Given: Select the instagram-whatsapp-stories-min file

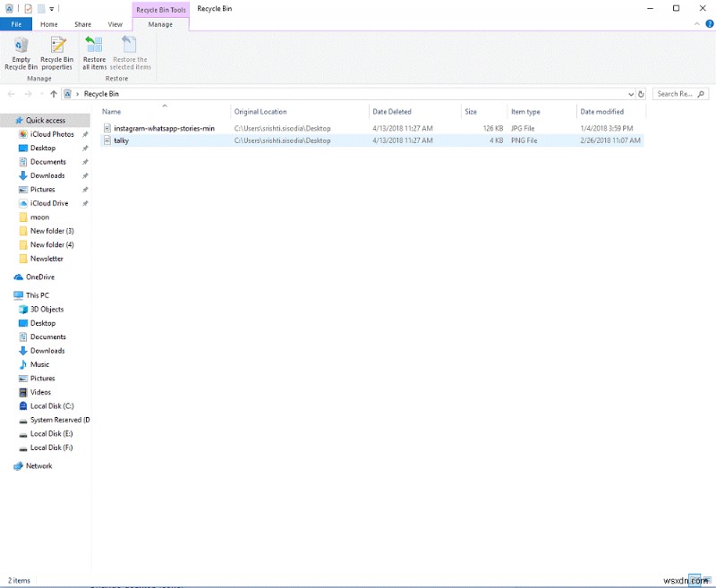Looking at the screenshot, I should pyautogui.click(x=166, y=127).
